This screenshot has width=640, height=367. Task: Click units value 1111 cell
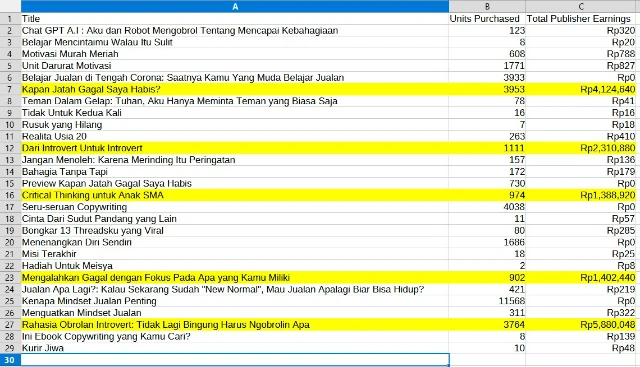click(487, 148)
